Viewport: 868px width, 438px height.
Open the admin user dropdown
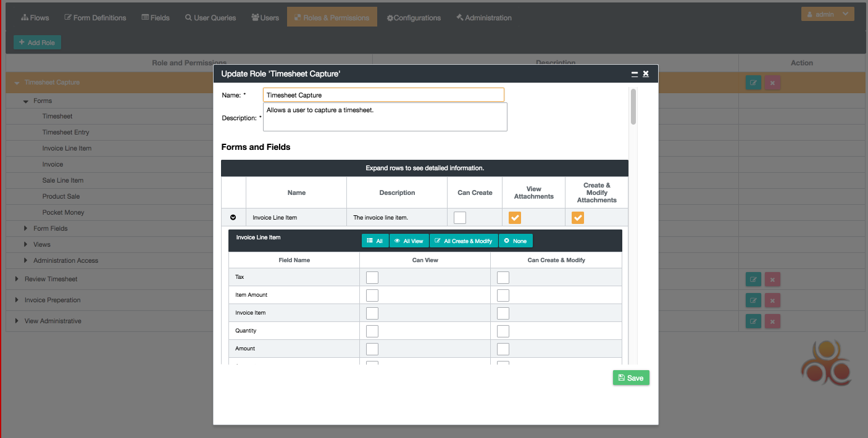[827, 14]
